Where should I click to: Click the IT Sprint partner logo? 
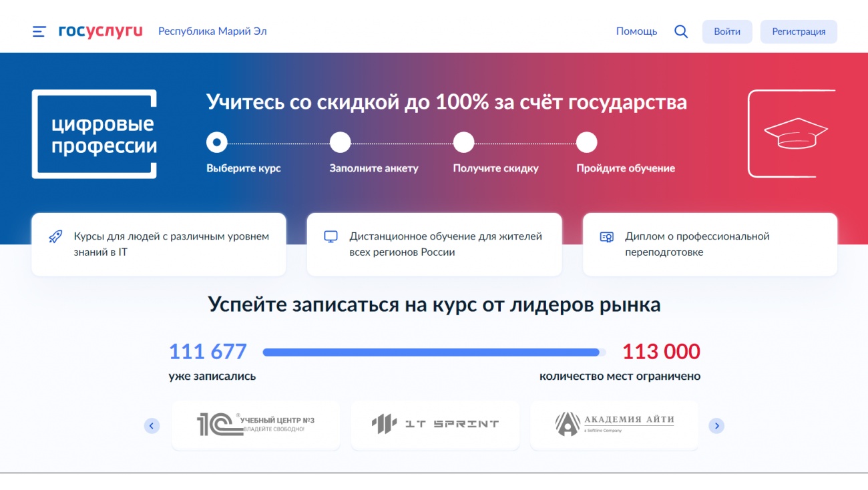tap(435, 423)
